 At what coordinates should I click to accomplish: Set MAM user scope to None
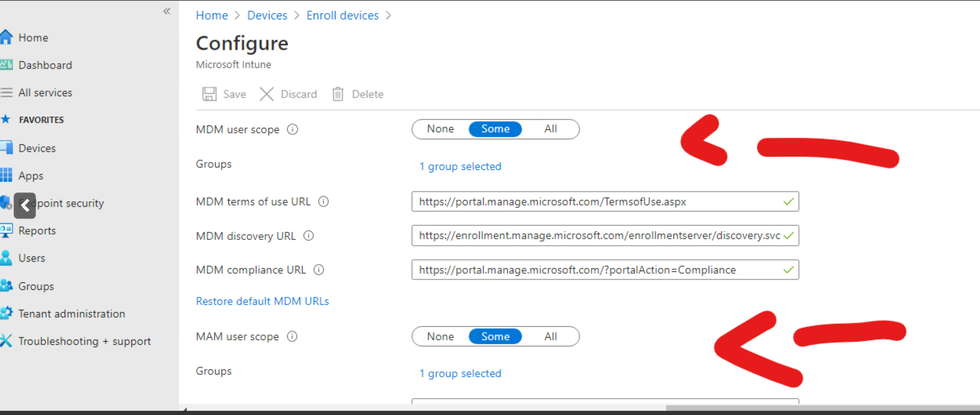click(x=440, y=336)
